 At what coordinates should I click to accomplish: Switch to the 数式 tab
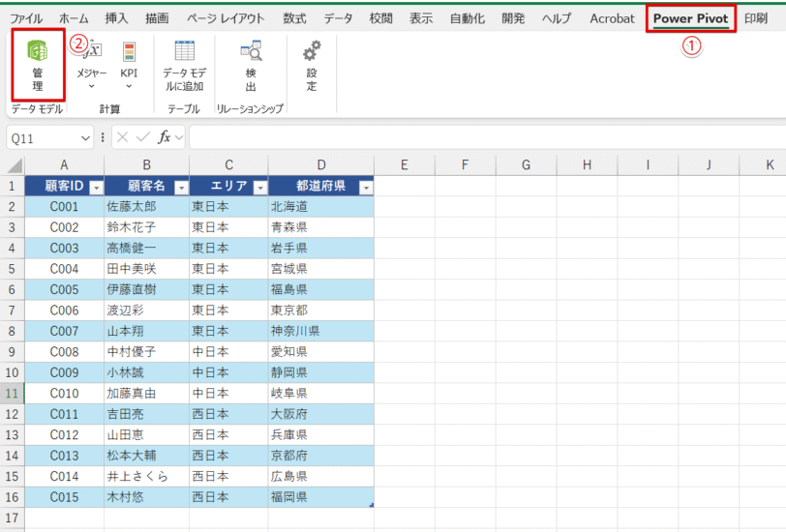pos(294,18)
